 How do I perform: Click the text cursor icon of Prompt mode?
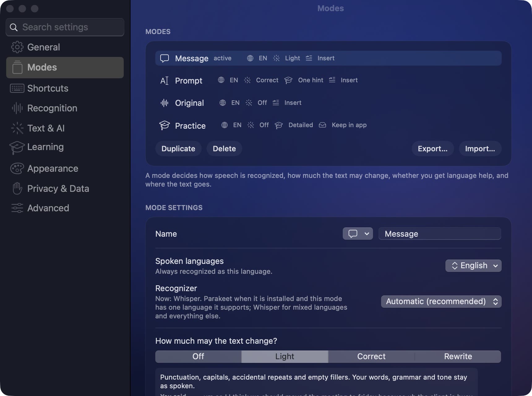165,81
